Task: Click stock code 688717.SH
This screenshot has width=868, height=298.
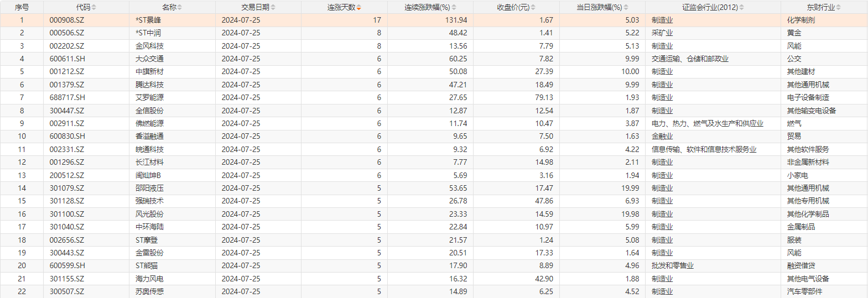Action: click(67, 97)
